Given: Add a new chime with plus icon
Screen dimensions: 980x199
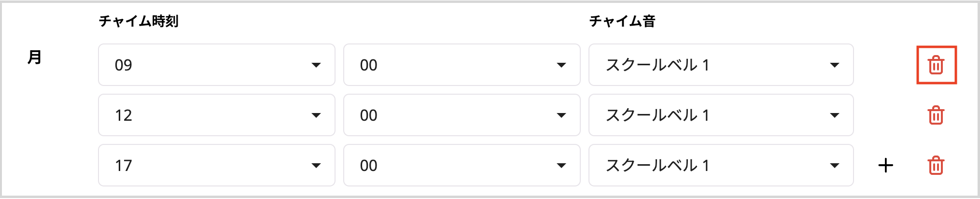Looking at the screenshot, I should pyautogui.click(x=885, y=165).
